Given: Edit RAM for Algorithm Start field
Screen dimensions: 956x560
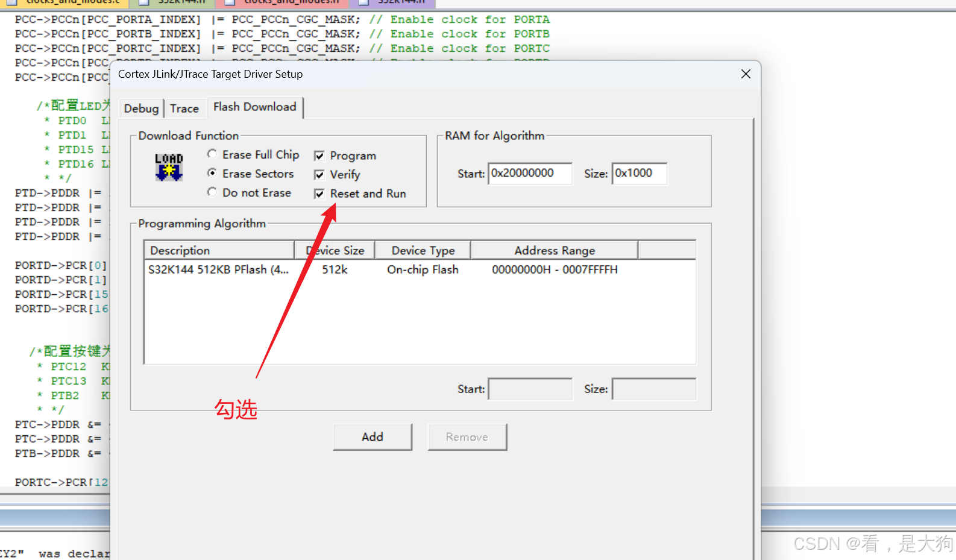Looking at the screenshot, I should click(530, 174).
